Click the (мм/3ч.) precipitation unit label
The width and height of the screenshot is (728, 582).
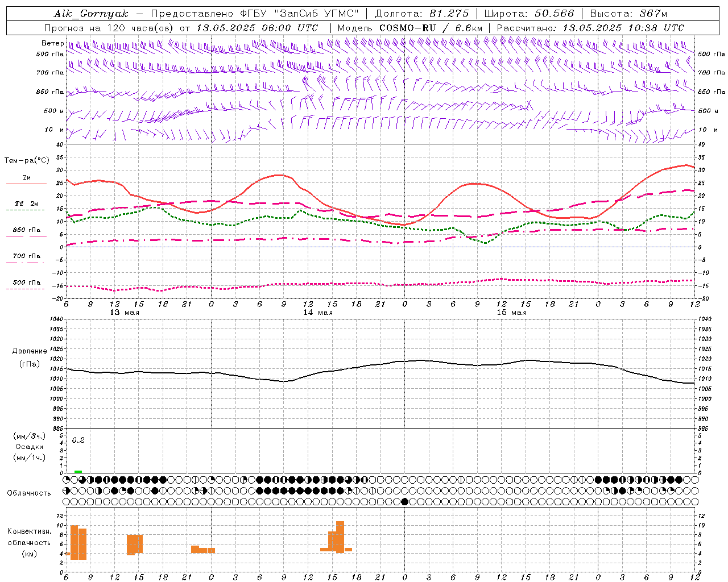29,436
